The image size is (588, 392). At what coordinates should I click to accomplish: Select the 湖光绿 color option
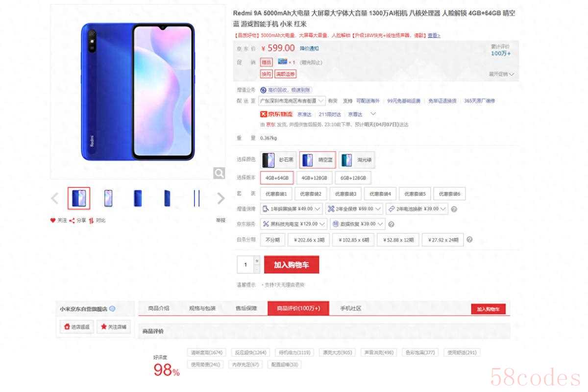click(x=357, y=160)
